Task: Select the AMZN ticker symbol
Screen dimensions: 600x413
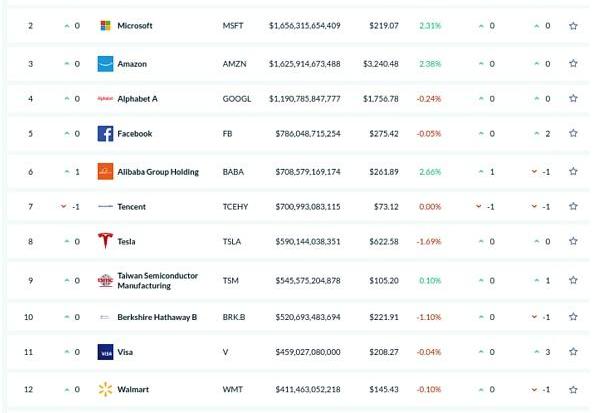Action: click(235, 64)
